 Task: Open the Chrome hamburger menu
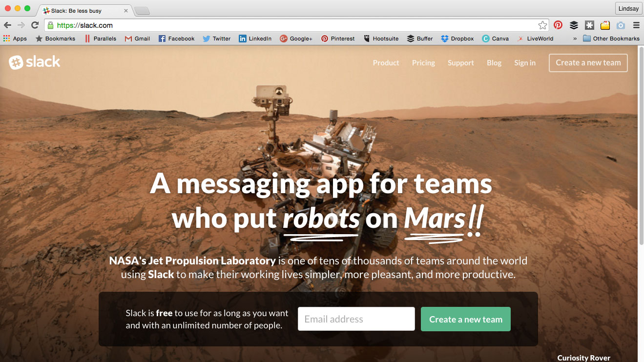pyautogui.click(x=636, y=25)
